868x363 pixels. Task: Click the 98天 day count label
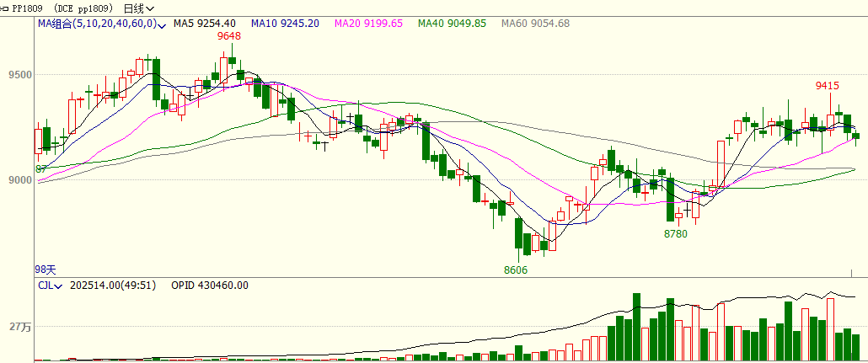[46, 270]
